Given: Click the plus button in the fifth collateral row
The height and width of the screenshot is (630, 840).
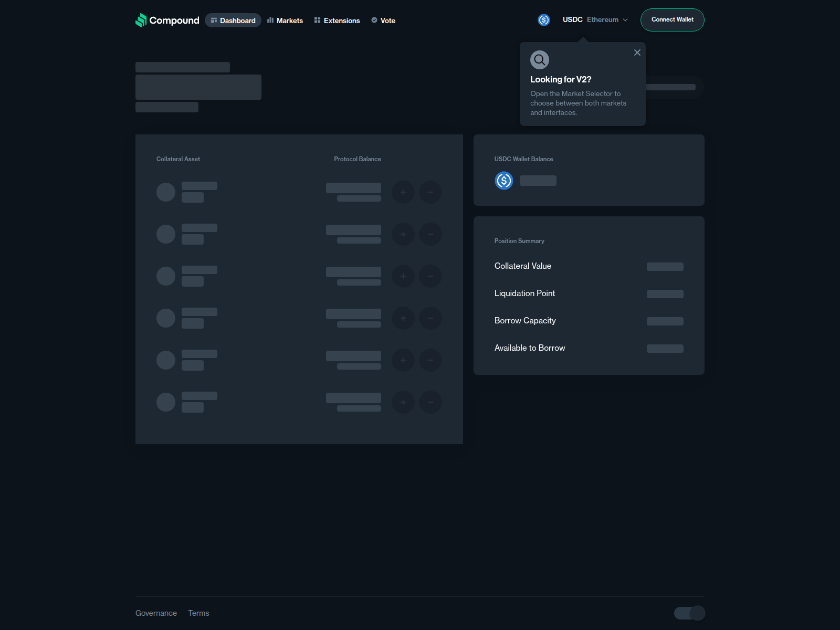Looking at the screenshot, I should point(403,360).
